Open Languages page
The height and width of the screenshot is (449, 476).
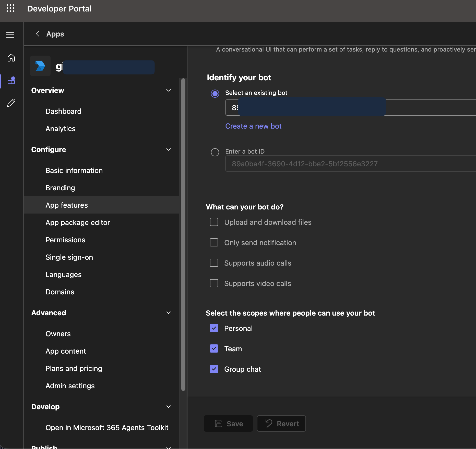pos(64,275)
